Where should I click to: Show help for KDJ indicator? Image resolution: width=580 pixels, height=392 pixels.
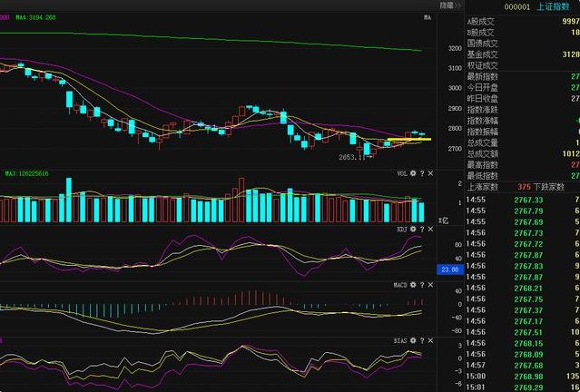(422, 230)
